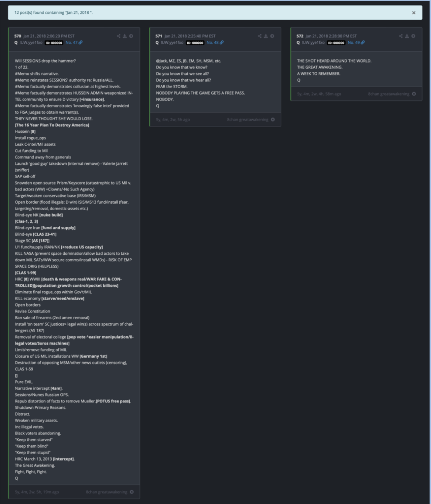This screenshot has height=504, width=431.
Task: Click the tripcode '!UW.yye1fxo' on post 572
Action: (x=313, y=43)
